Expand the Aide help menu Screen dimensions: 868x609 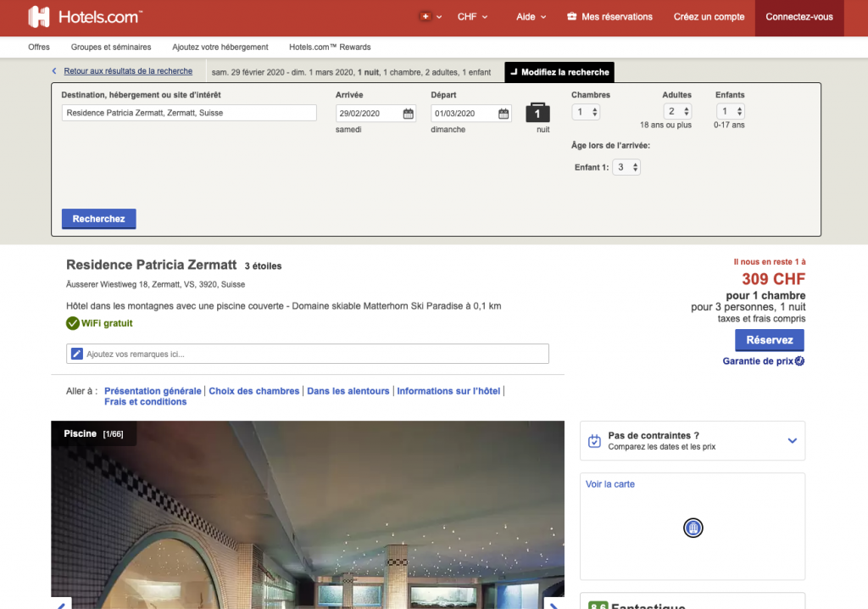click(531, 17)
